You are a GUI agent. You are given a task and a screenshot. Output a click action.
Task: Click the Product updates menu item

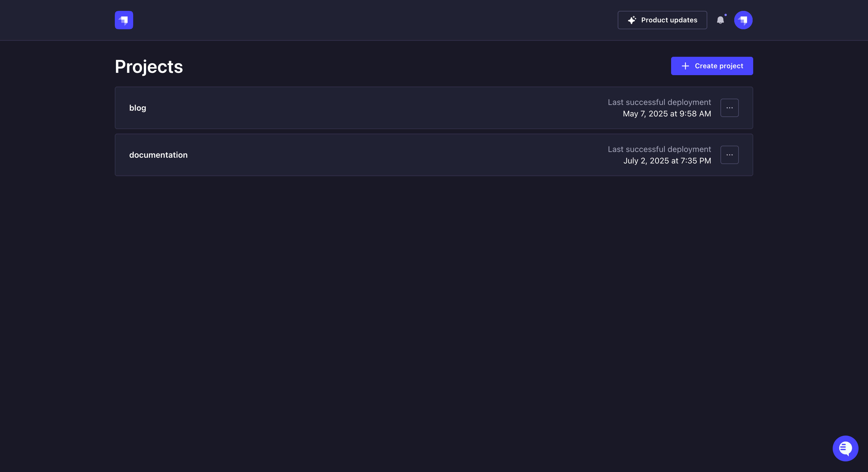pyautogui.click(x=662, y=20)
